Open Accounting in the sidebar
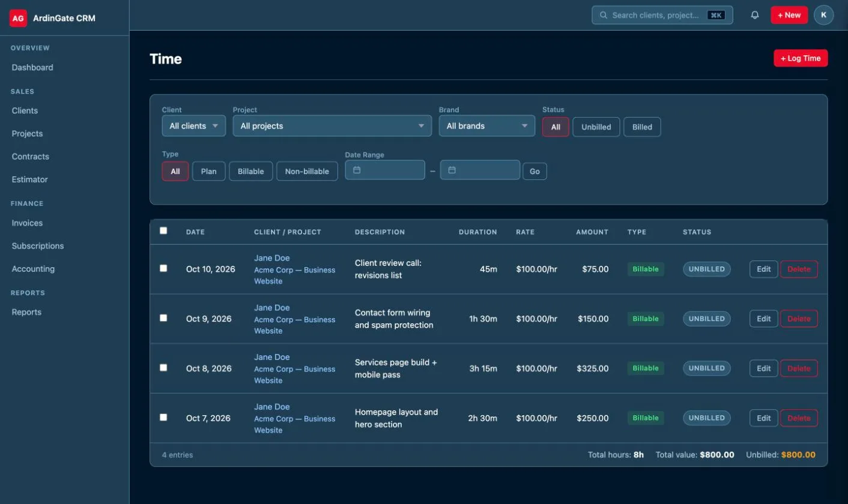The width and height of the screenshot is (848, 504). pos(33,269)
